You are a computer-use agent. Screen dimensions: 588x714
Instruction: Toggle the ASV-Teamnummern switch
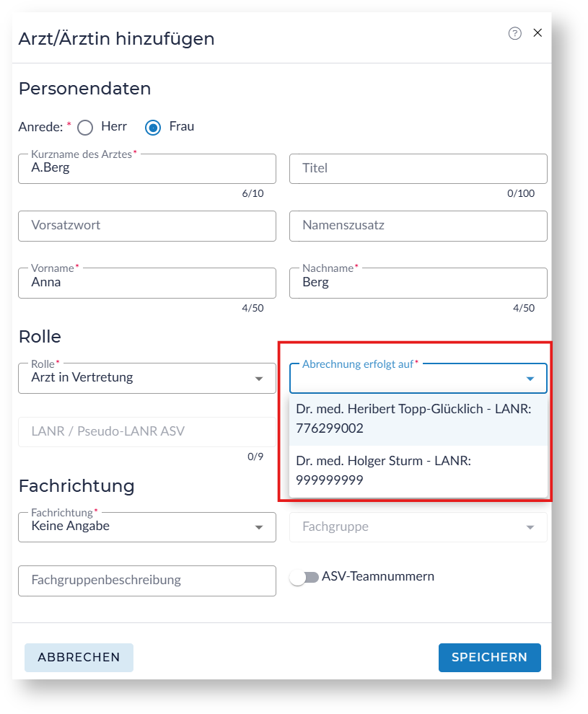[x=303, y=578]
